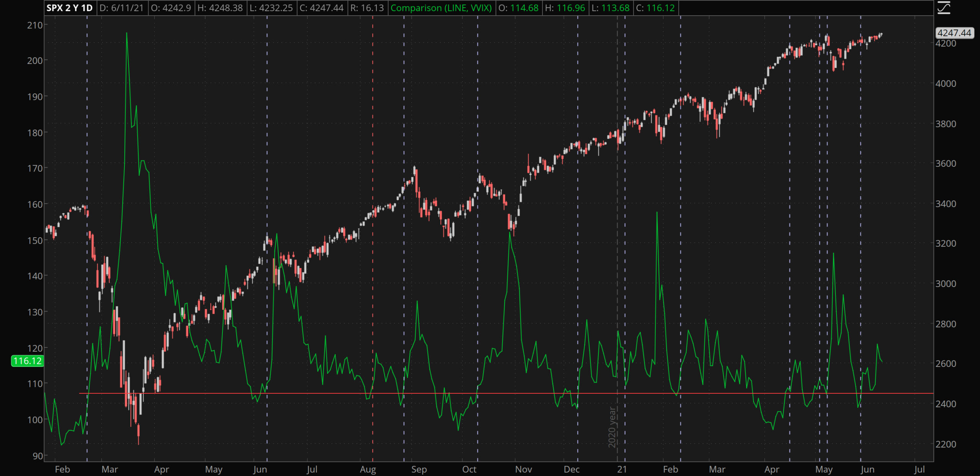Click the R: 16.13 range readout
Screen dimensions: 980x476
click(x=366, y=8)
